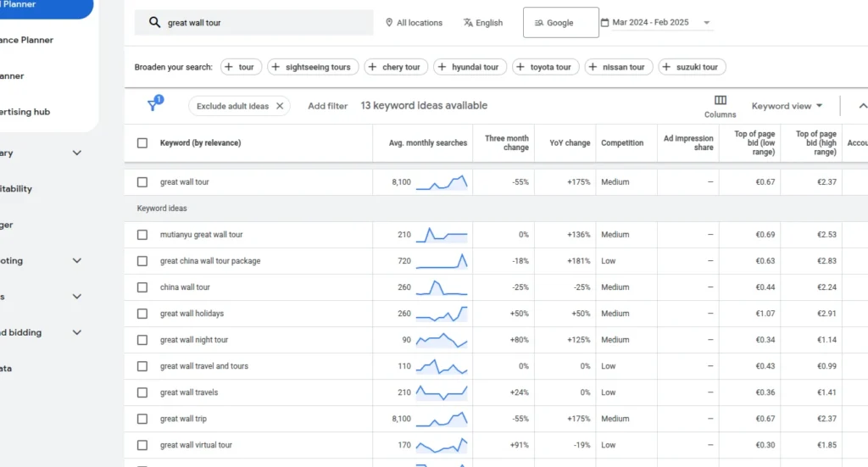Open the Columns icon

click(x=720, y=101)
